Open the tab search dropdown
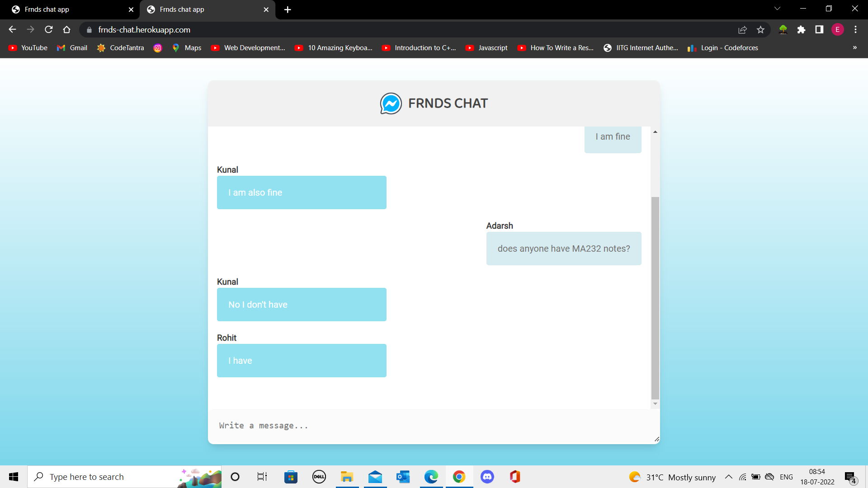 pos(777,8)
